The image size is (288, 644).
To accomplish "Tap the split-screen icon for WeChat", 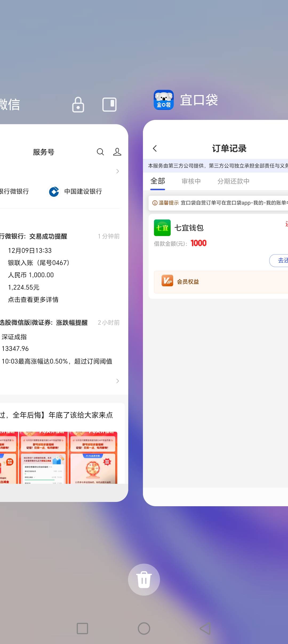I will point(109,104).
